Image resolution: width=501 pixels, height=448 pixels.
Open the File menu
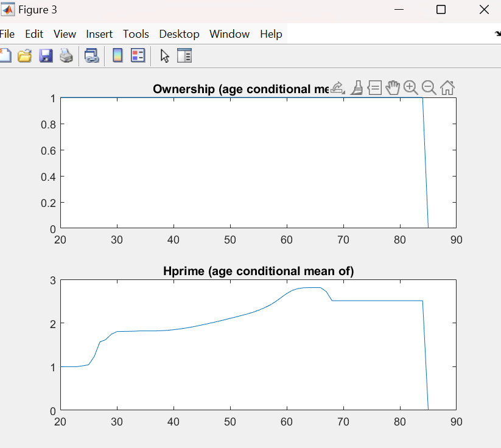[x=7, y=34]
